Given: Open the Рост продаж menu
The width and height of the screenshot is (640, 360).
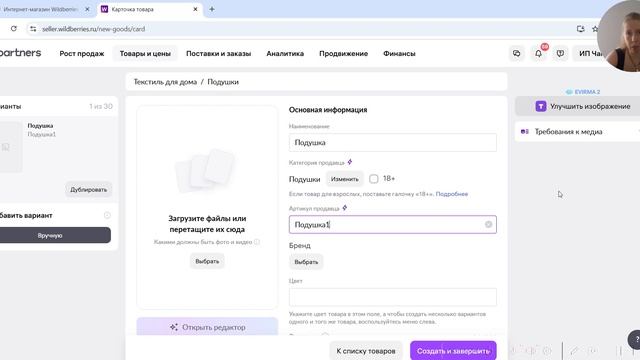Looking at the screenshot, I should 82,53.
